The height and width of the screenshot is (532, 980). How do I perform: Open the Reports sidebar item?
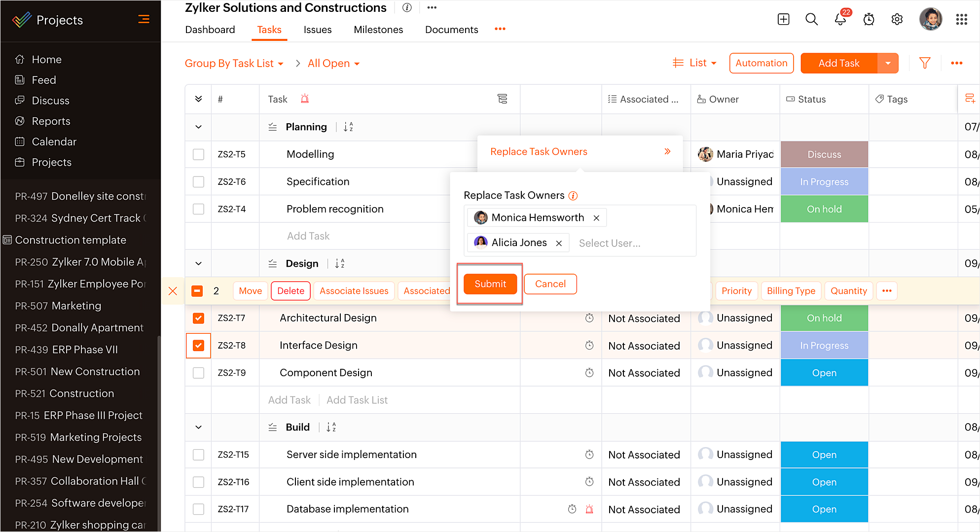51,121
